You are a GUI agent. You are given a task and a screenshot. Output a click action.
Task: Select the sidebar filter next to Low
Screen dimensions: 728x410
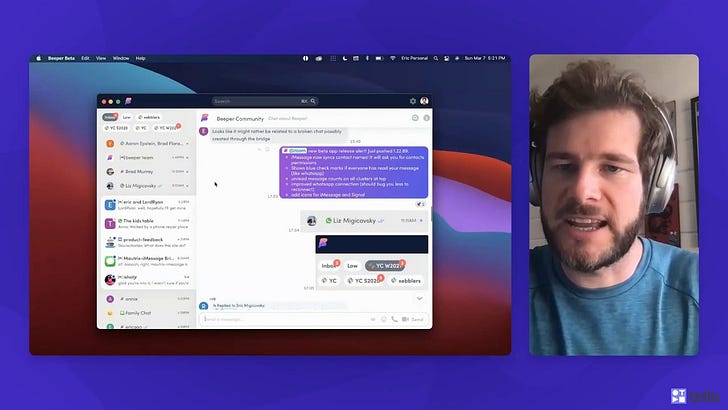point(149,117)
